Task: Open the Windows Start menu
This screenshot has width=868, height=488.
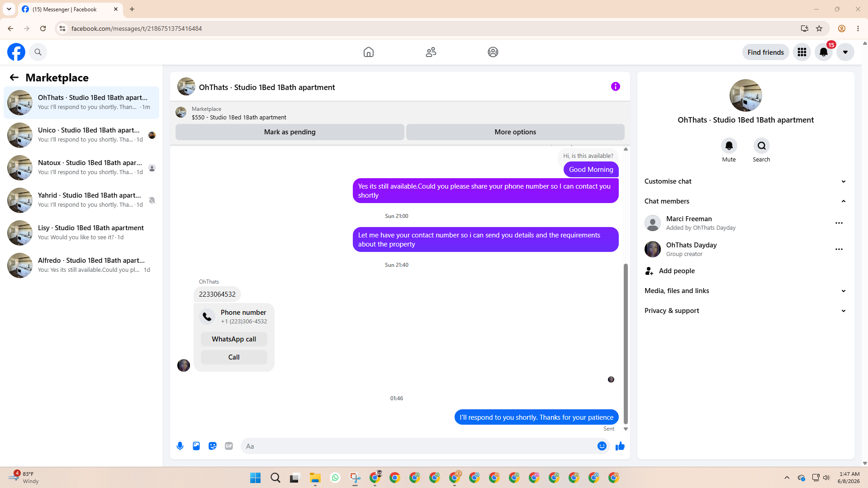Action: tap(256, 478)
